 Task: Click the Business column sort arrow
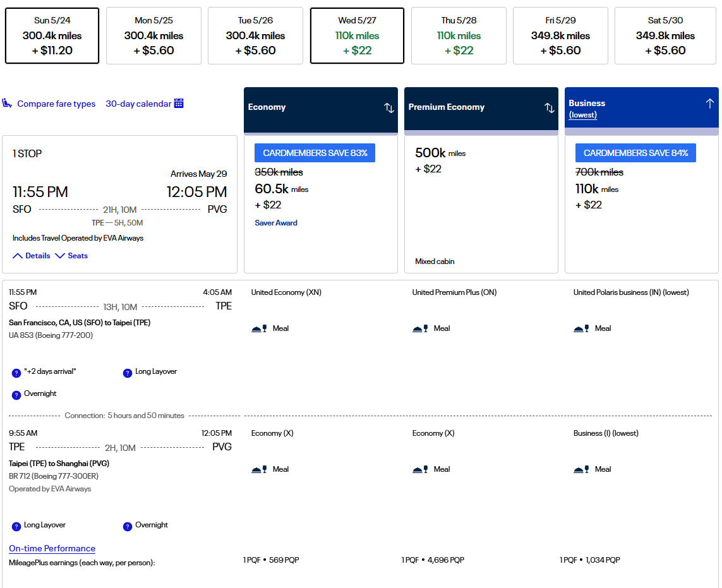tap(709, 104)
